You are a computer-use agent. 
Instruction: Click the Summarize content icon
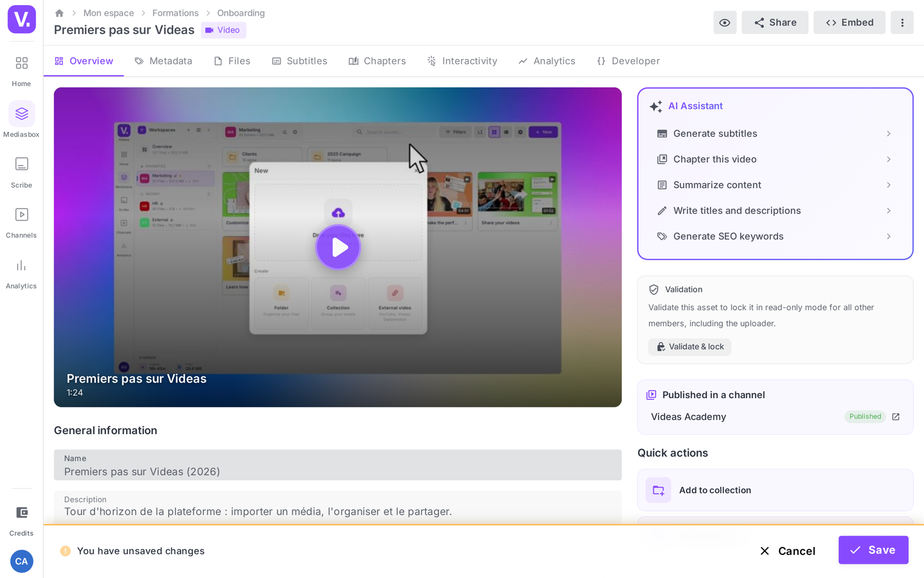click(662, 185)
